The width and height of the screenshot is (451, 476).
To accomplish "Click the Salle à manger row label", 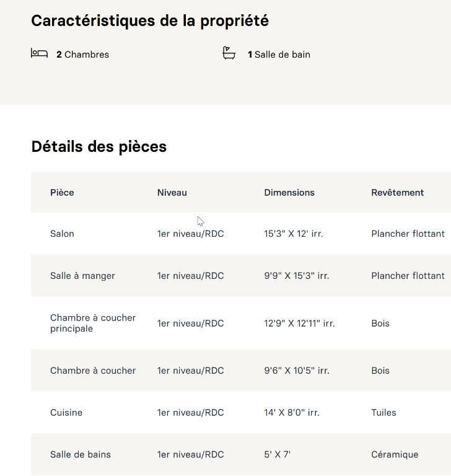I will pos(82,276).
